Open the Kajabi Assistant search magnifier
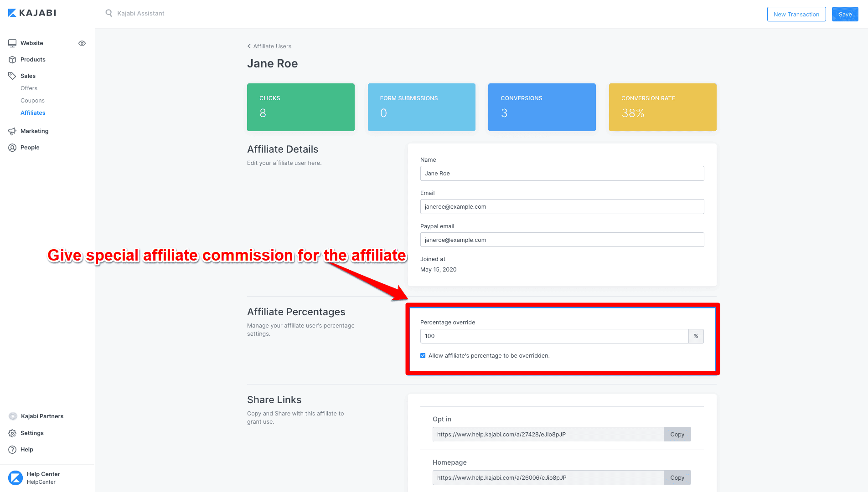The height and width of the screenshot is (492, 868). [108, 13]
